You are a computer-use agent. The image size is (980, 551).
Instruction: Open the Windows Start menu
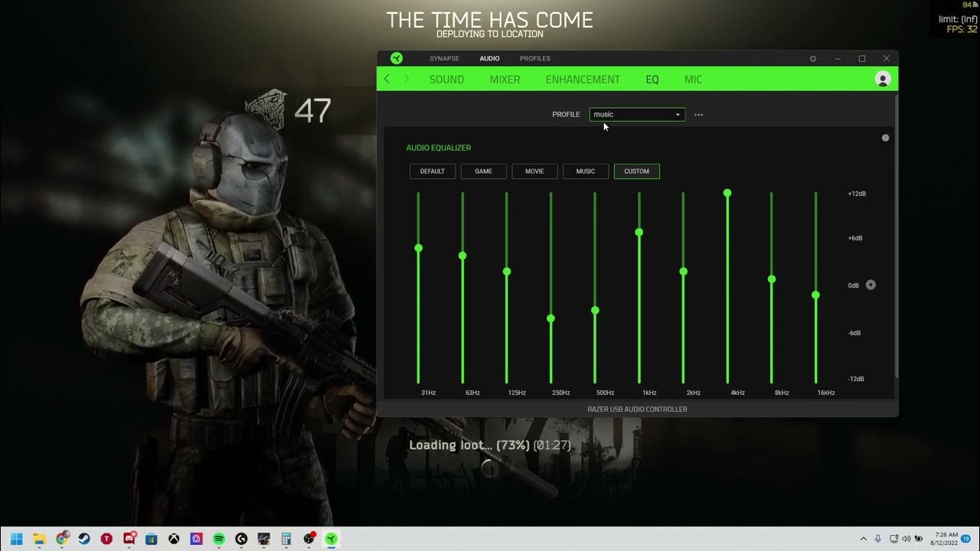click(x=16, y=539)
